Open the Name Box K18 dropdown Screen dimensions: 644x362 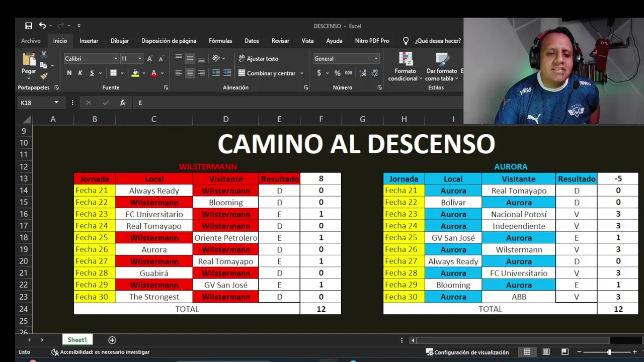click(56, 103)
